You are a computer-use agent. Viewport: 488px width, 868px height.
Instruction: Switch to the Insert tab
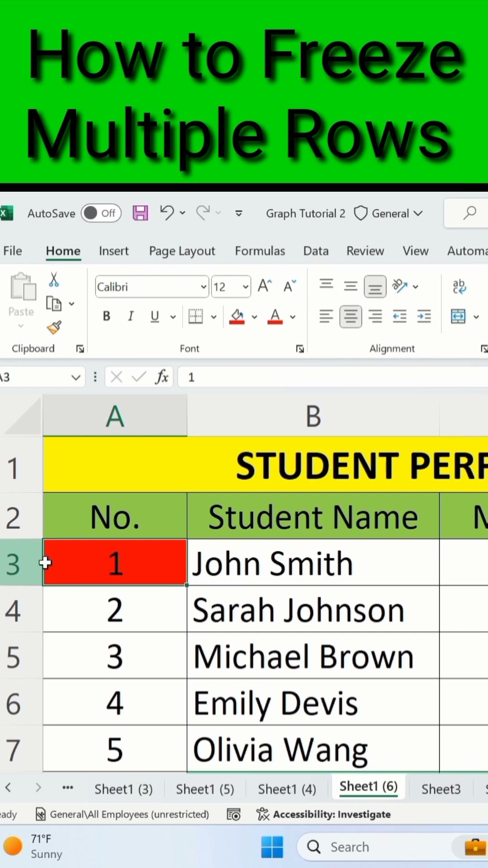pyautogui.click(x=113, y=251)
